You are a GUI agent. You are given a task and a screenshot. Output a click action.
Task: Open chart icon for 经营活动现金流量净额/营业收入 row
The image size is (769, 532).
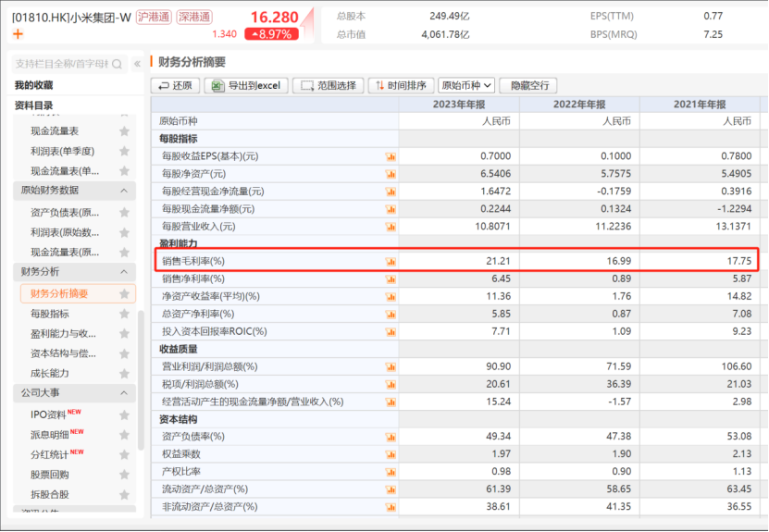[x=391, y=402]
